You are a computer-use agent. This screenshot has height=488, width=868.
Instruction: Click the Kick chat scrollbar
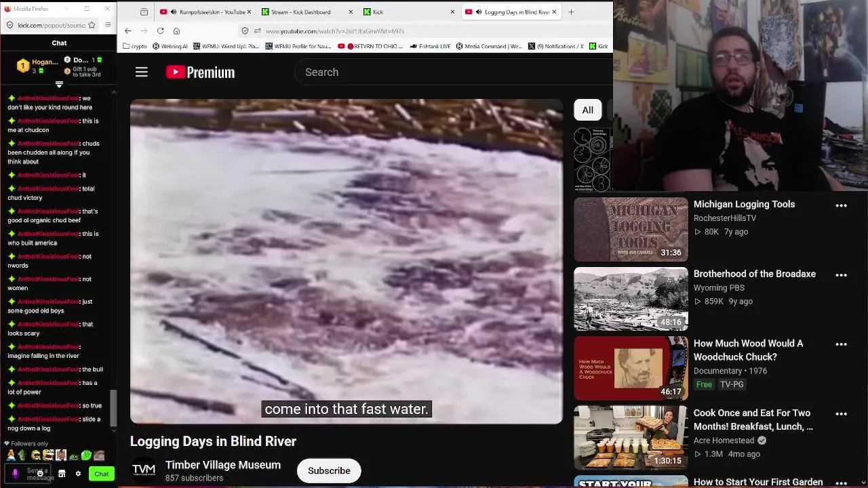(x=113, y=407)
